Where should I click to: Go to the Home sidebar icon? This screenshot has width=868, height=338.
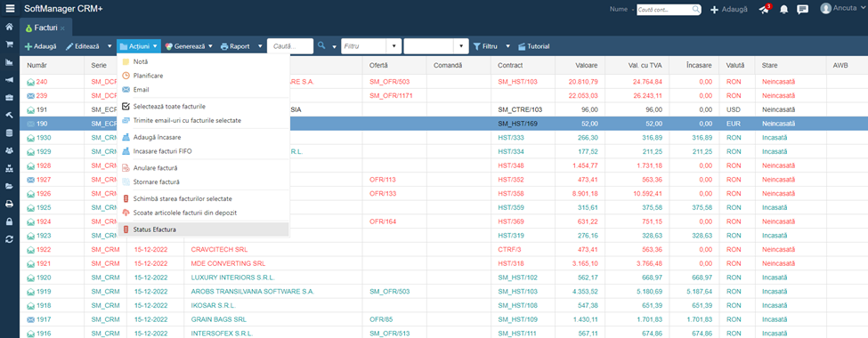9,27
